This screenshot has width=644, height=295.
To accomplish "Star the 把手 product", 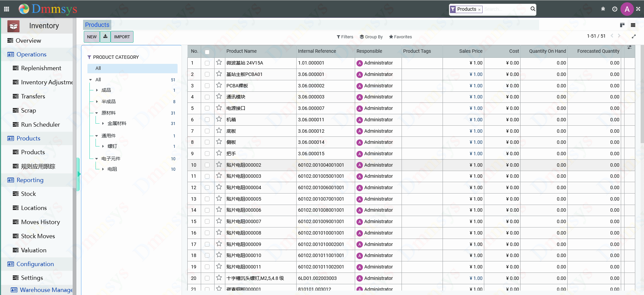I will pos(219,153).
